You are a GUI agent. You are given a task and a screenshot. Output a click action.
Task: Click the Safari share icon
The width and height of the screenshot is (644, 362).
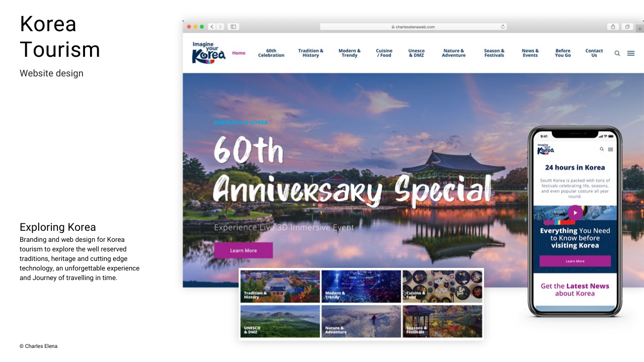click(x=613, y=27)
